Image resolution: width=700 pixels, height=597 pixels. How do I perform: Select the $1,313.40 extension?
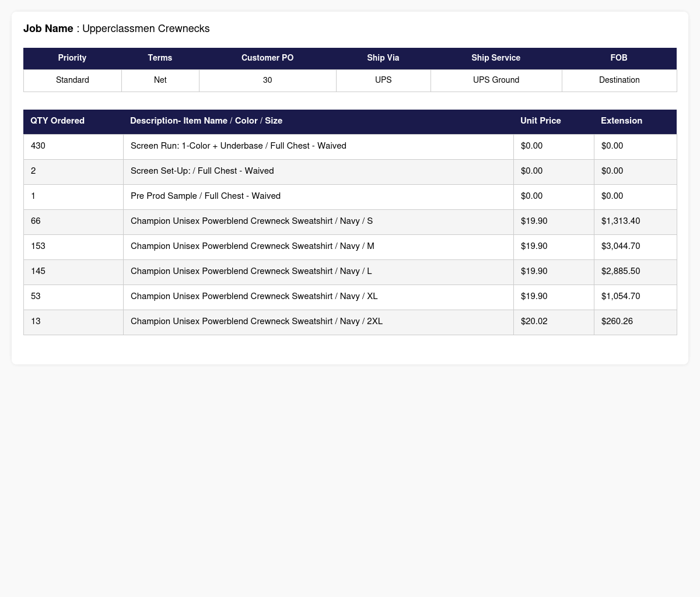pyautogui.click(x=635, y=222)
